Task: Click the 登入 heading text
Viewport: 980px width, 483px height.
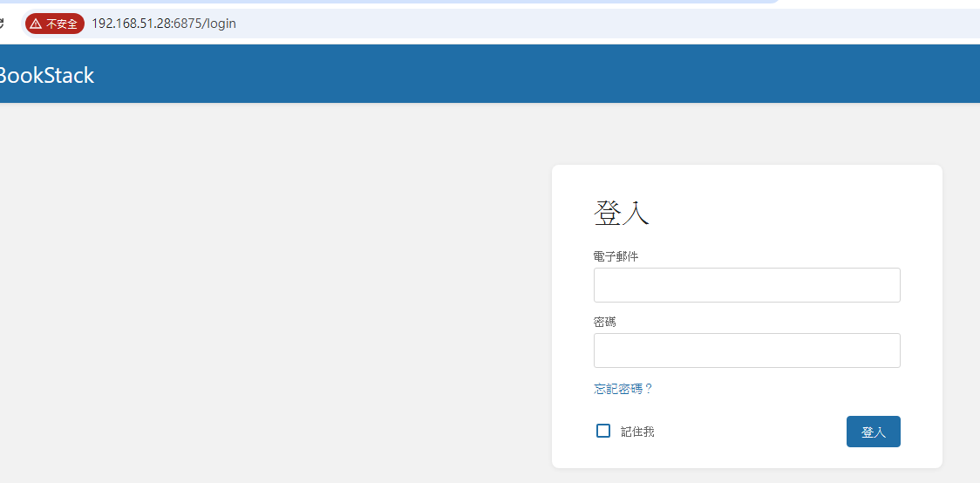Action: coord(622,213)
